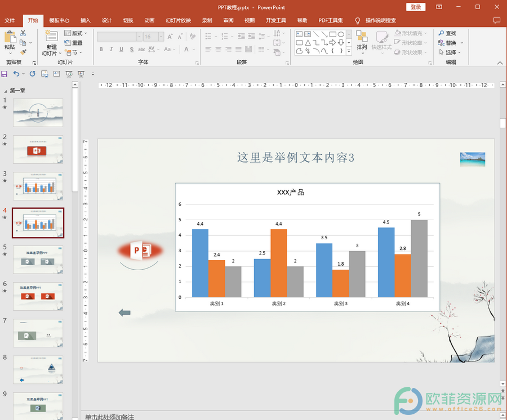Open the Section (节) dropdown

point(73,52)
